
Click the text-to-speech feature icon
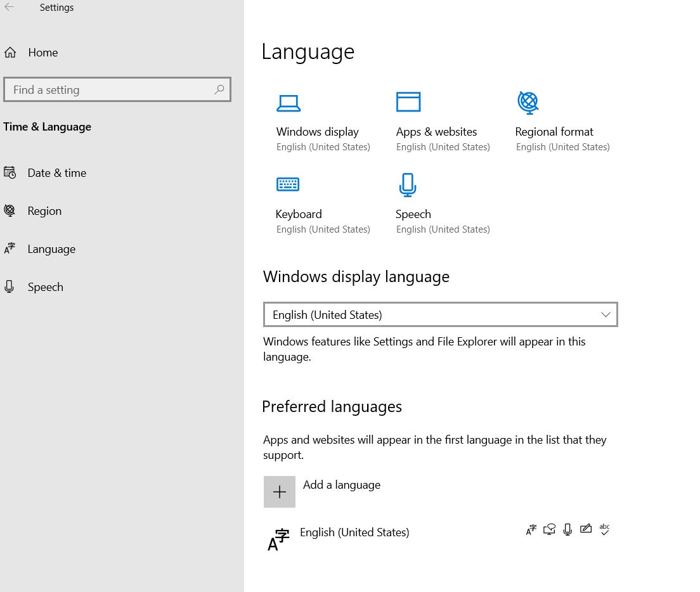coord(549,529)
